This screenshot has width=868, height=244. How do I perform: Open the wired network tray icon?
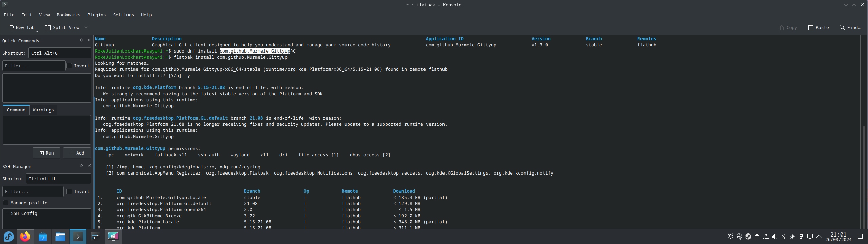coord(810,237)
